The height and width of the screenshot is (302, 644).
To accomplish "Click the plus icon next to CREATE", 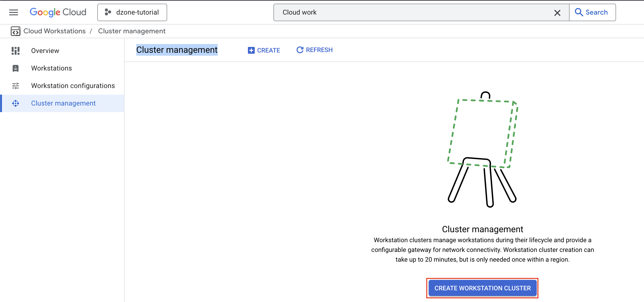I will 251,50.
